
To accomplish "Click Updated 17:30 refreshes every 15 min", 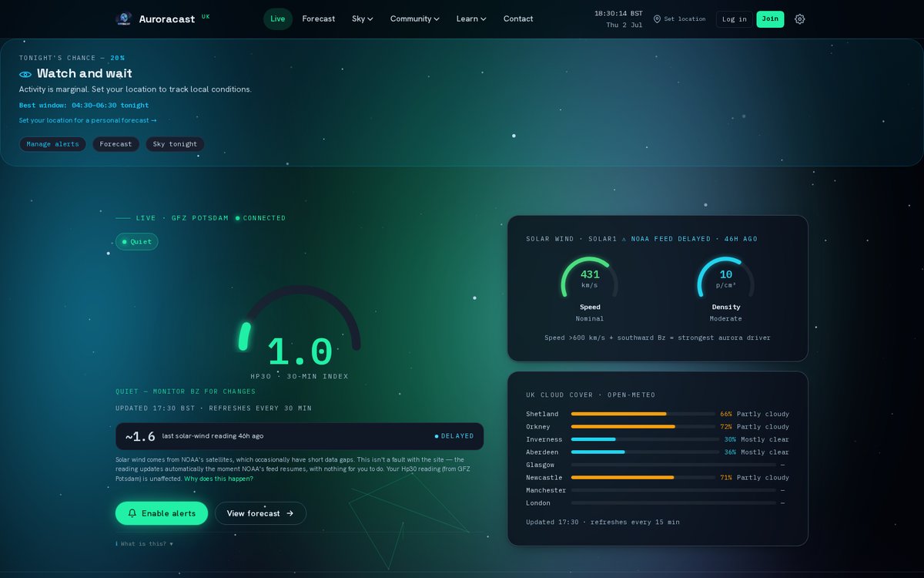I will click(x=603, y=523).
